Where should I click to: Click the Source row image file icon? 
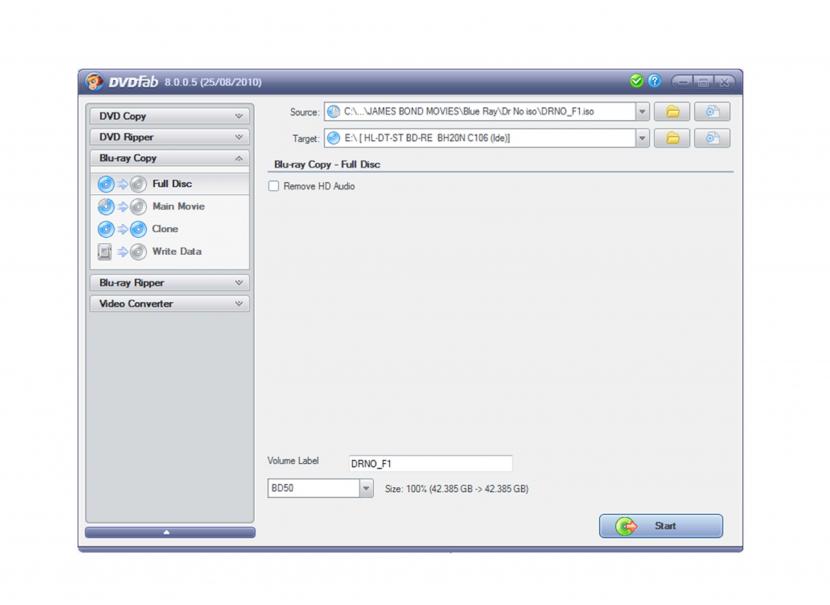(x=712, y=112)
